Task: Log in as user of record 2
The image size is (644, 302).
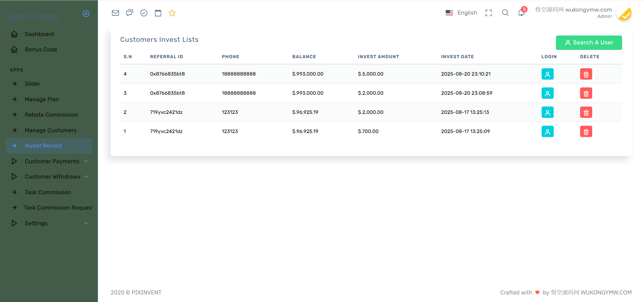Action: click(x=547, y=112)
